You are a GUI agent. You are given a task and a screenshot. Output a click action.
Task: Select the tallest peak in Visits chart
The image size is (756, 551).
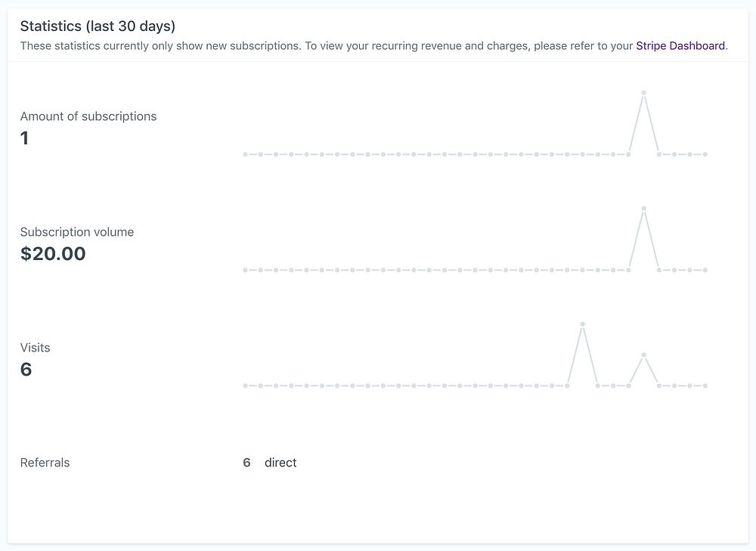[582, 324]
